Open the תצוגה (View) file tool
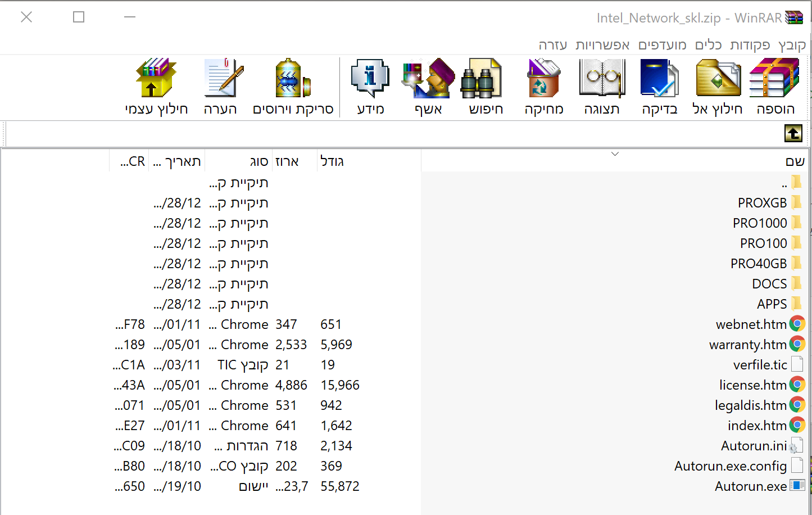The width and height of the screenshot is (812, 515). click(x=602, y=79)
